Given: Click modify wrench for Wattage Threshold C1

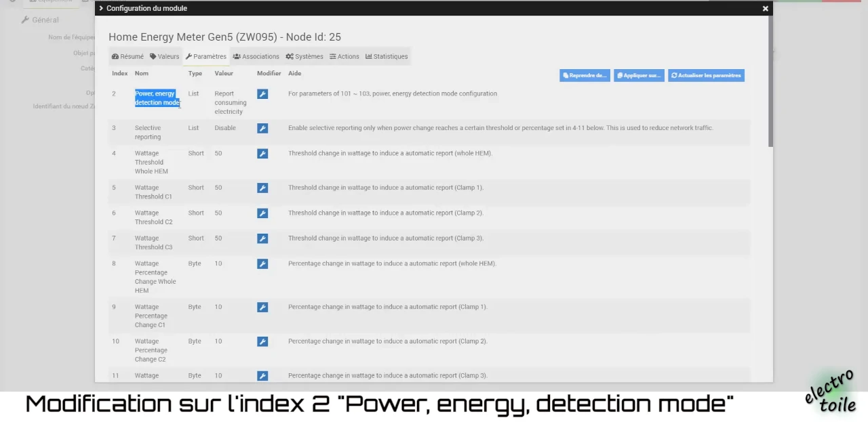Looking at the screenshot, I should click(x=262, y=188).
